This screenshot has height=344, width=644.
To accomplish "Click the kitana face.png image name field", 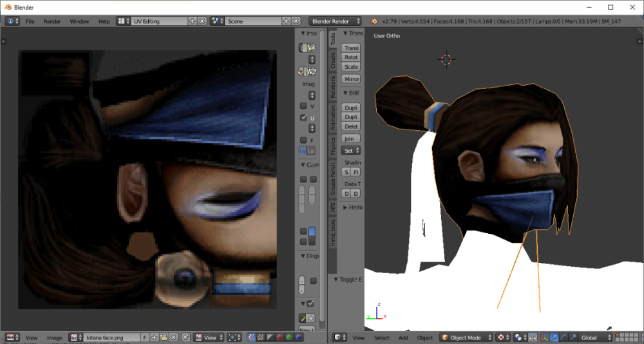I will tap(111, 338).
